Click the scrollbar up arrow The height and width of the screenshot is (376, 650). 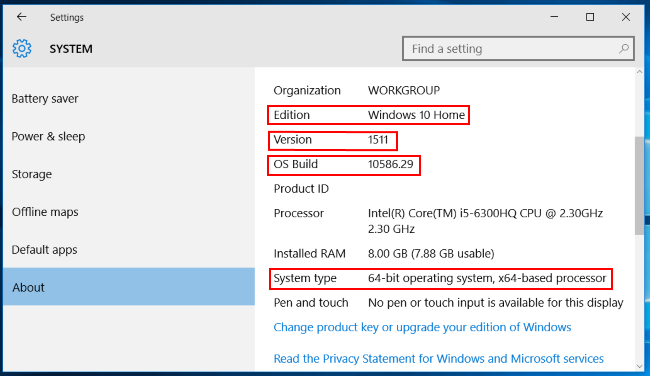639,72
